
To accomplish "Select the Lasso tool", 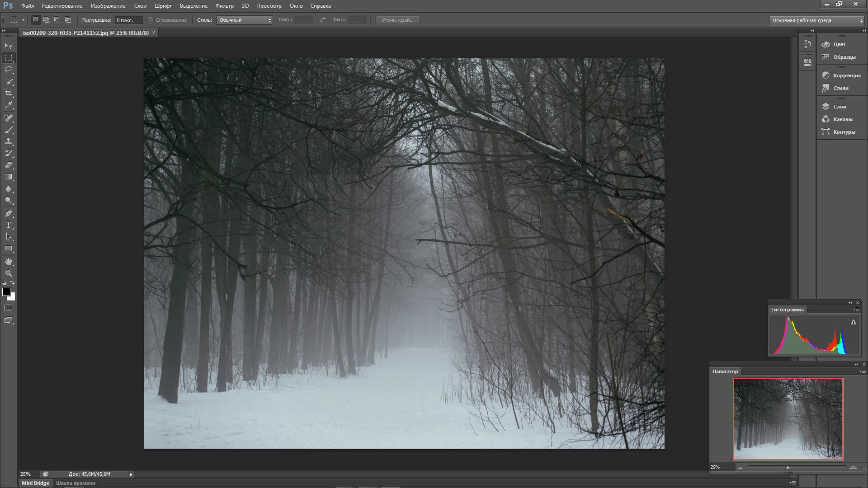I will (x=9, y=70).
